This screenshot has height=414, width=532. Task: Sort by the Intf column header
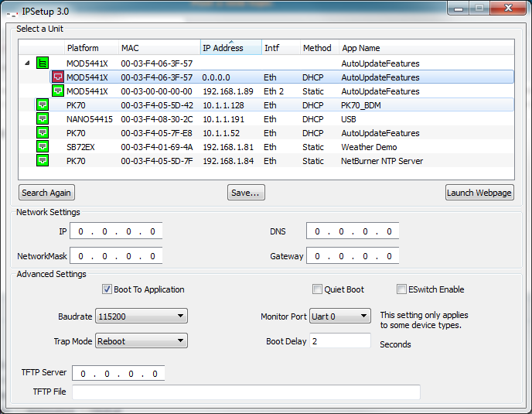281,47
